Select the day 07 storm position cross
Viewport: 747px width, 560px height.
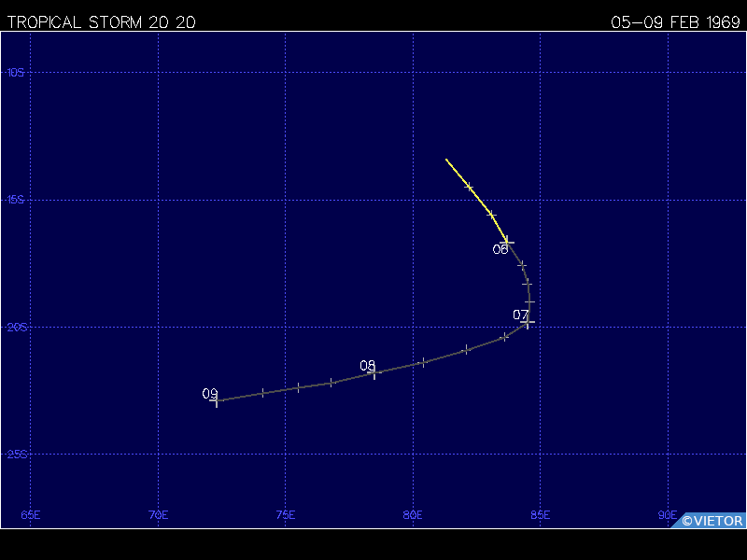[x=528, y=323]
